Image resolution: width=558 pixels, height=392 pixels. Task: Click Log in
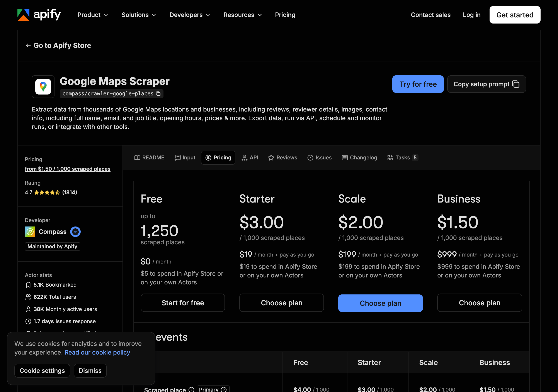[471, 15]
